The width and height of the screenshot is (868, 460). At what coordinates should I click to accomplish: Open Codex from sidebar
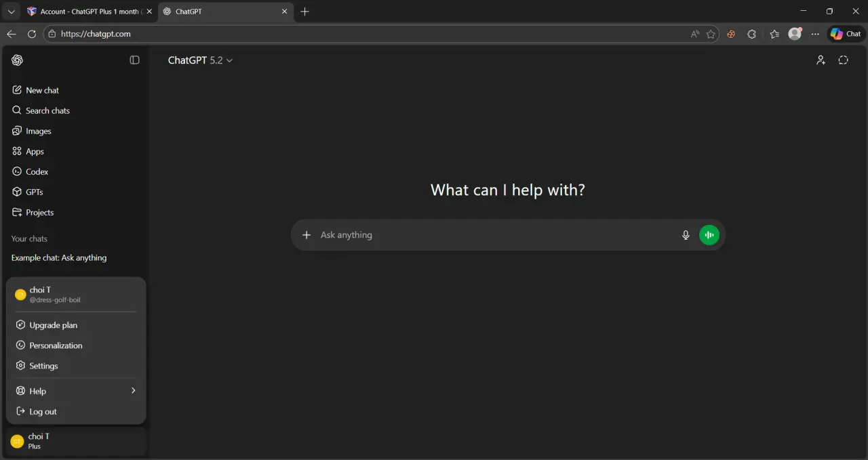pyautogui.click(x=75, y=171)
